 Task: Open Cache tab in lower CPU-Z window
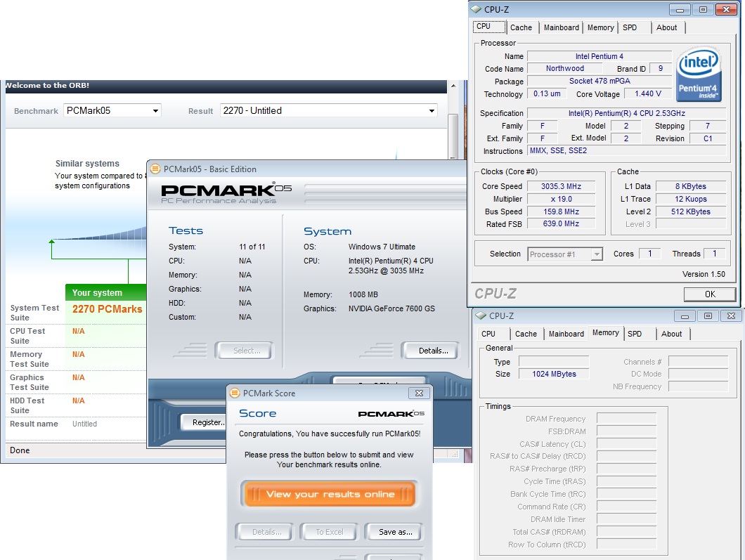click(x=526, y=334)
